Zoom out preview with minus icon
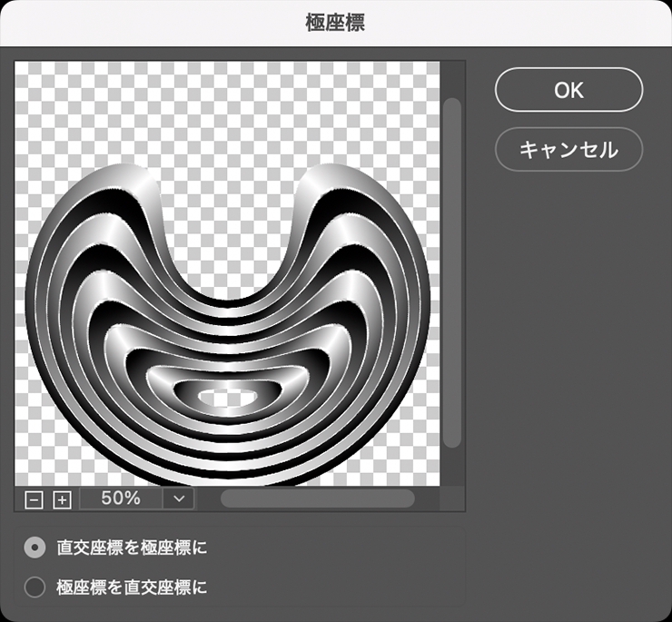Viewport: 672px width, 622px height. 34,499
